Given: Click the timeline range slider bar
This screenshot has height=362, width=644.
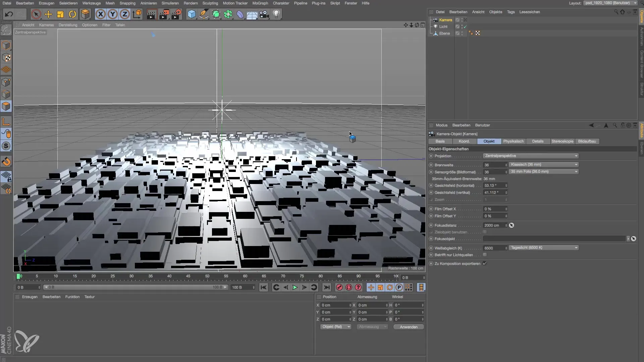Looking at the screenshot, I should tap(136, 287).
